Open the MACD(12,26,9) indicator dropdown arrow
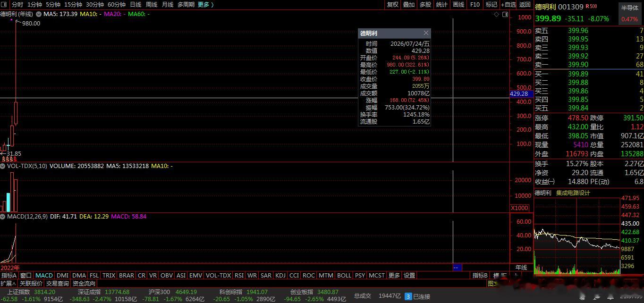This screenshot has height=303, width=644. point(3,217)
